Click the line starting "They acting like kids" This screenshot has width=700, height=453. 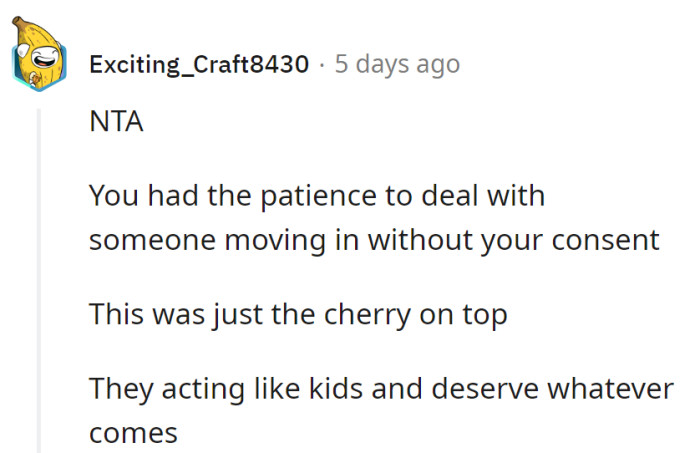(381, 388)
